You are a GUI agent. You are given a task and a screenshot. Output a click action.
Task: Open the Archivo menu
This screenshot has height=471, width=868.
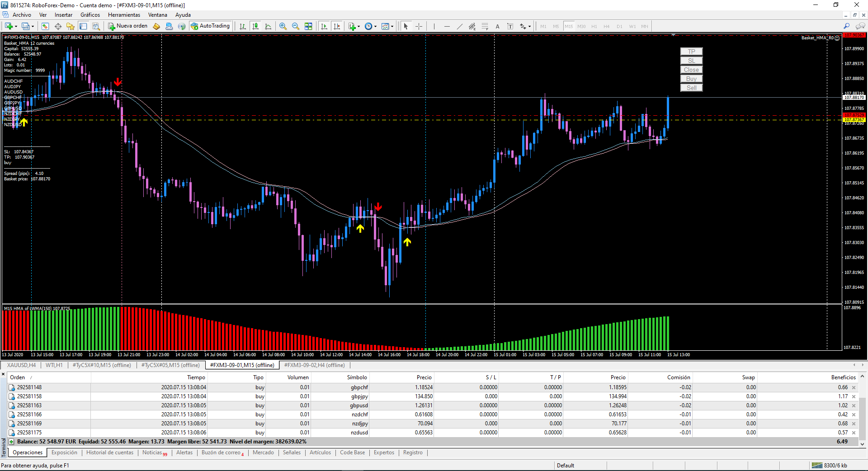(22, 15)
